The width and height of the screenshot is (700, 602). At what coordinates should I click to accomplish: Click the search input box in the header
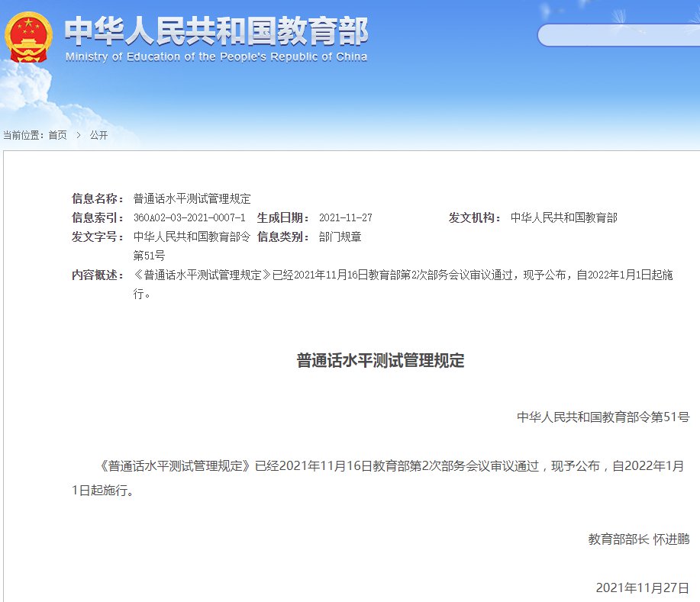point(619,35)
